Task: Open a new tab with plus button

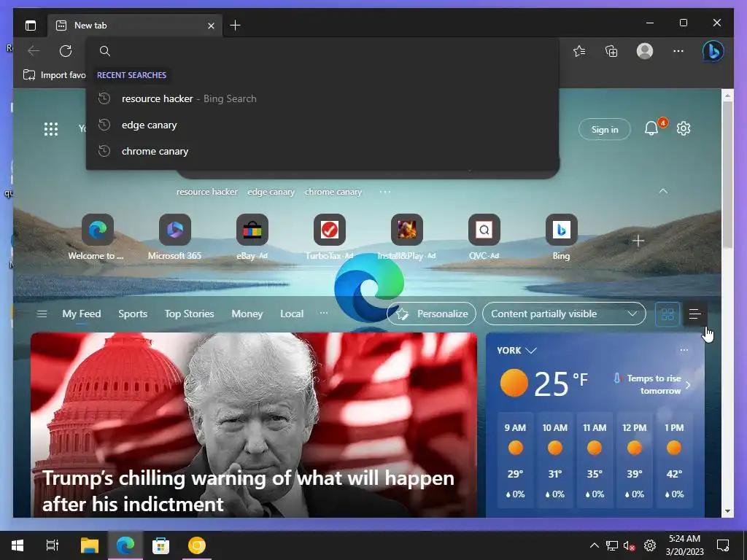Action: [236, 26]
